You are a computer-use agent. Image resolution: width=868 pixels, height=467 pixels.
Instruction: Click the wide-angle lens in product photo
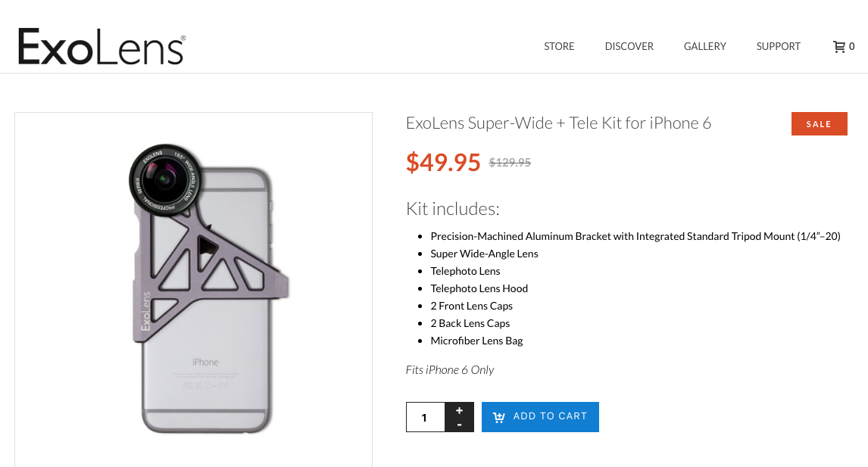pyautogui.click(x=160, y=176)
